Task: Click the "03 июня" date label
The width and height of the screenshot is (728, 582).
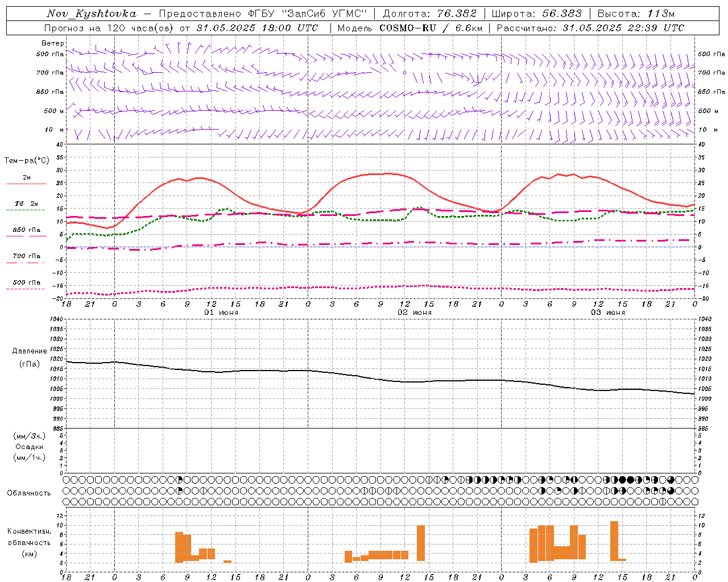Action: (x=608, y=313)
